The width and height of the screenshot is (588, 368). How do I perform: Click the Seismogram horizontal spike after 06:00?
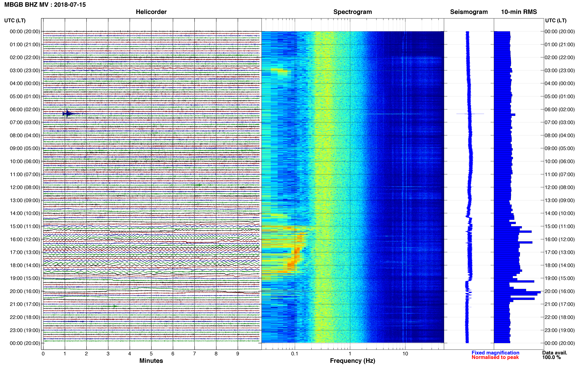click(470, 114)
